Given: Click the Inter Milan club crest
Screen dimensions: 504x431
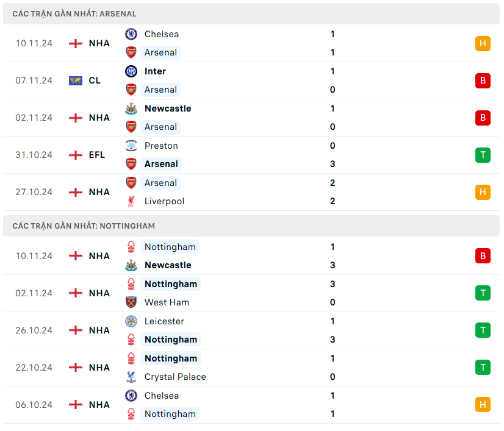Looking at the screenshot, I should (x=131, y=71).
